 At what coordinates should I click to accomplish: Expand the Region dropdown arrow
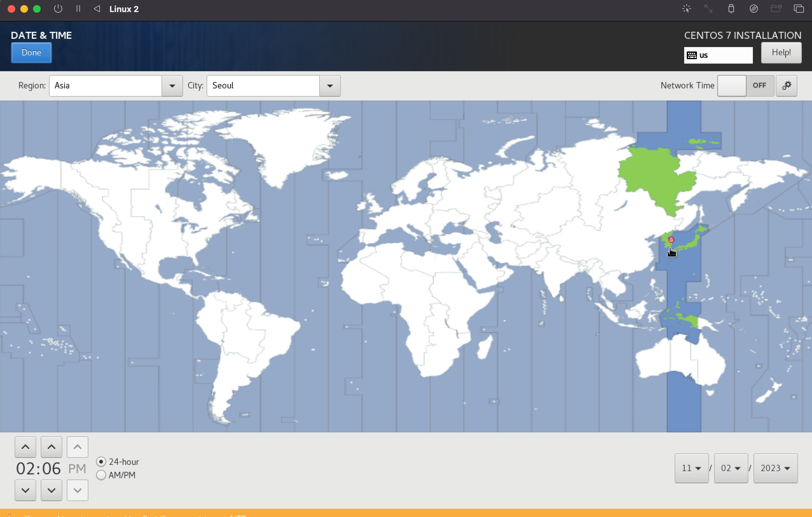point(172,86)
